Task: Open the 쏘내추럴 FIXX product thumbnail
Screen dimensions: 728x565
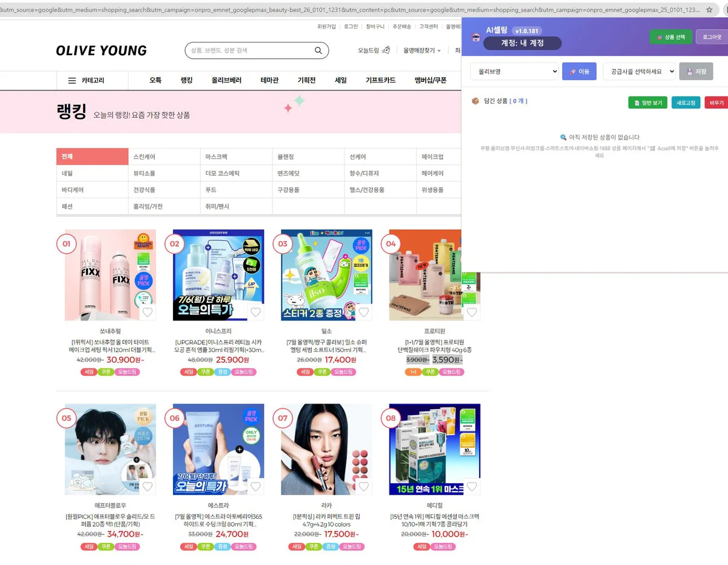Action: 110,275
